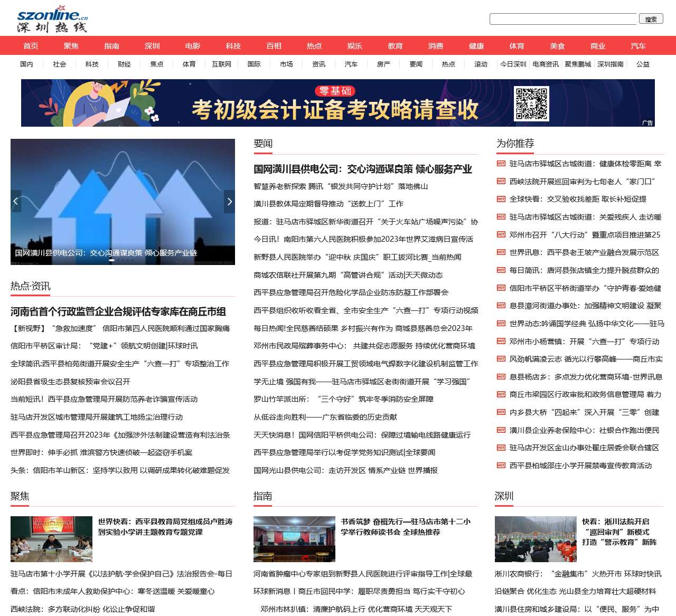The height and width of the screenshot is (616, 676).
Task: Focus the search input field
Action: [563, 19]
